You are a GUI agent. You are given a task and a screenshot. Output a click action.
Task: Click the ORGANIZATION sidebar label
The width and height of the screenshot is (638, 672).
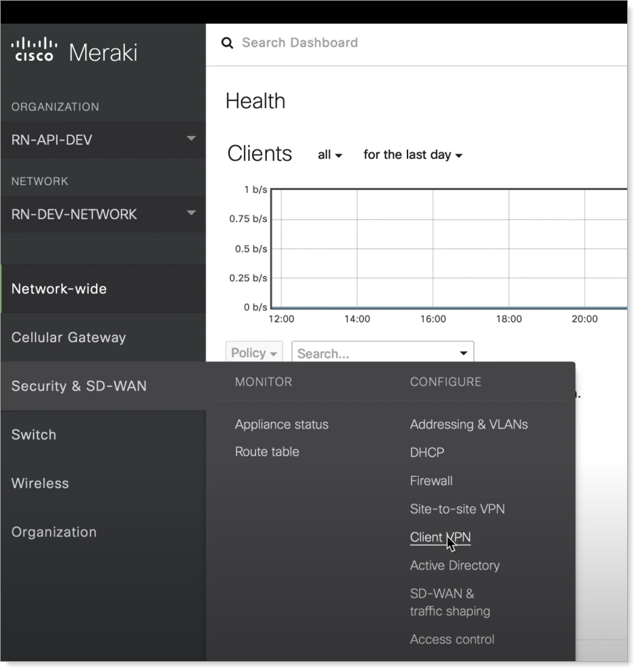point(55,107)
